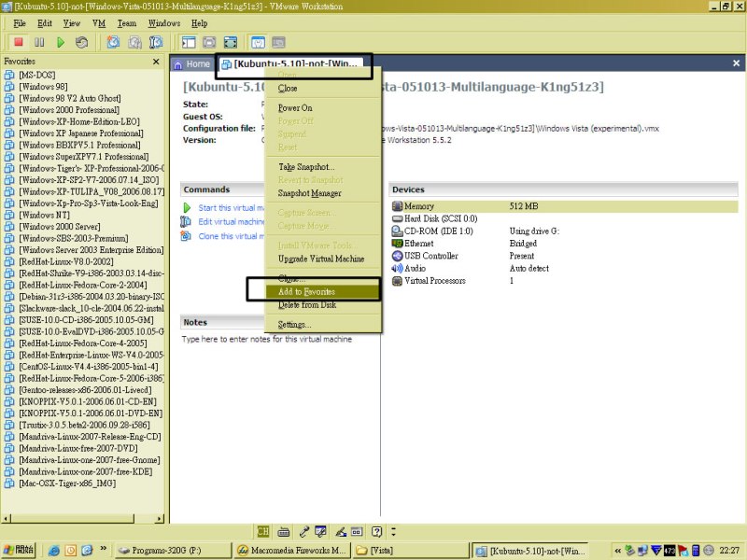Switch to Programs-320G (P:) taskbar button

tap(173, 550)
